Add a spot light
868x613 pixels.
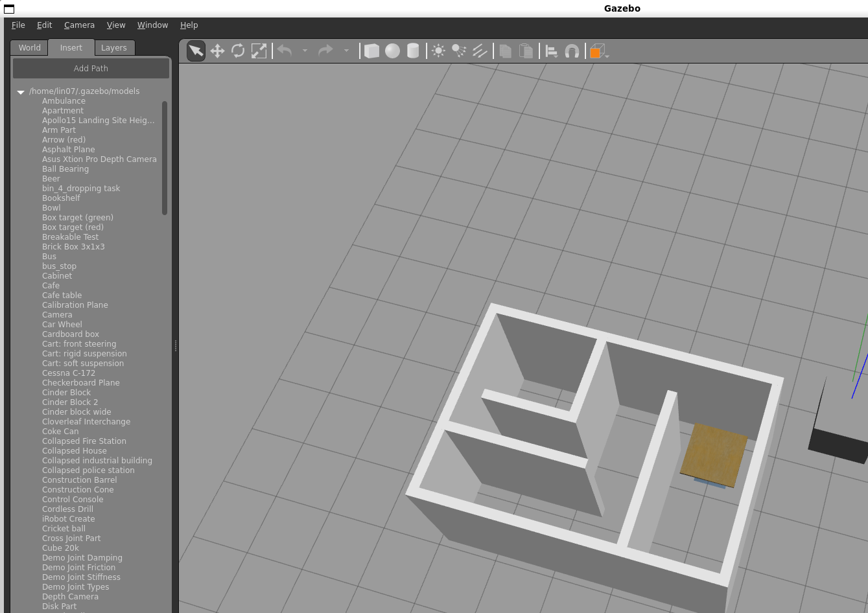(x=459, y=51)
